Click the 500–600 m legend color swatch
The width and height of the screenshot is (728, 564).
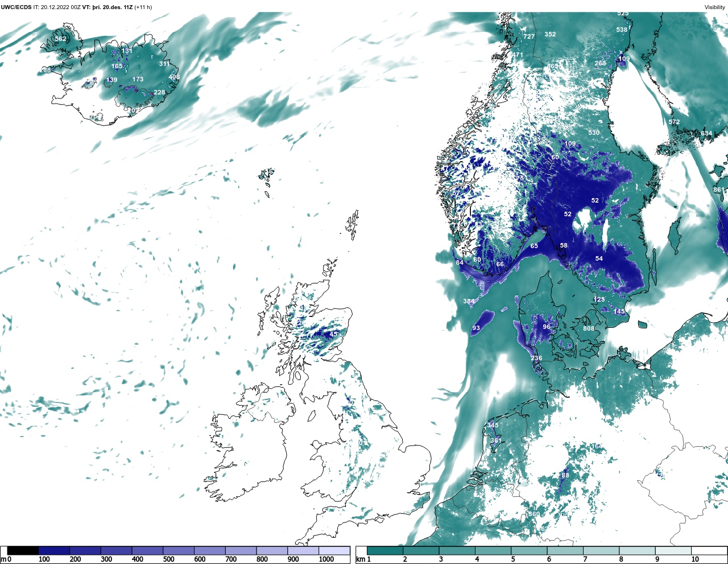179,550
